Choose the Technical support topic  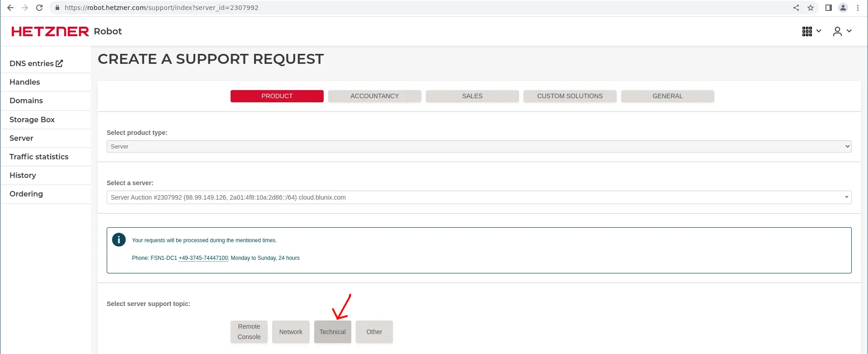click(x=332, y=332)
